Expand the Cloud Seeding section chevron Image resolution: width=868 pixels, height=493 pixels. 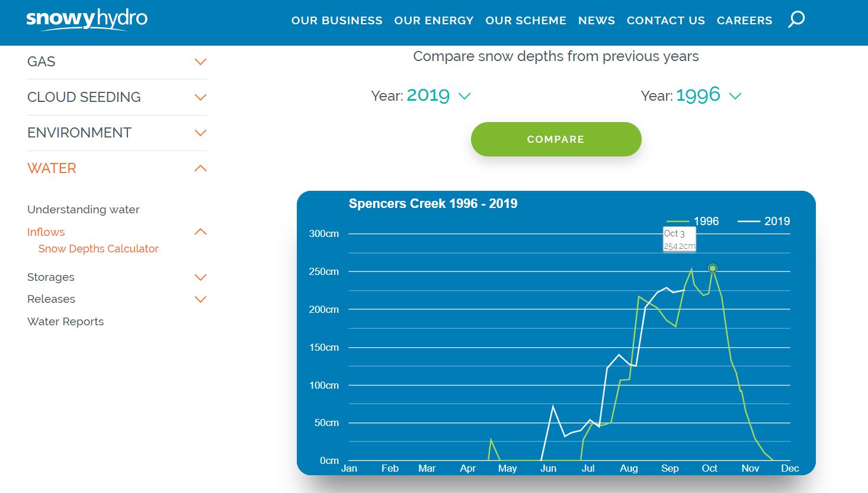(x=200, y=97)
